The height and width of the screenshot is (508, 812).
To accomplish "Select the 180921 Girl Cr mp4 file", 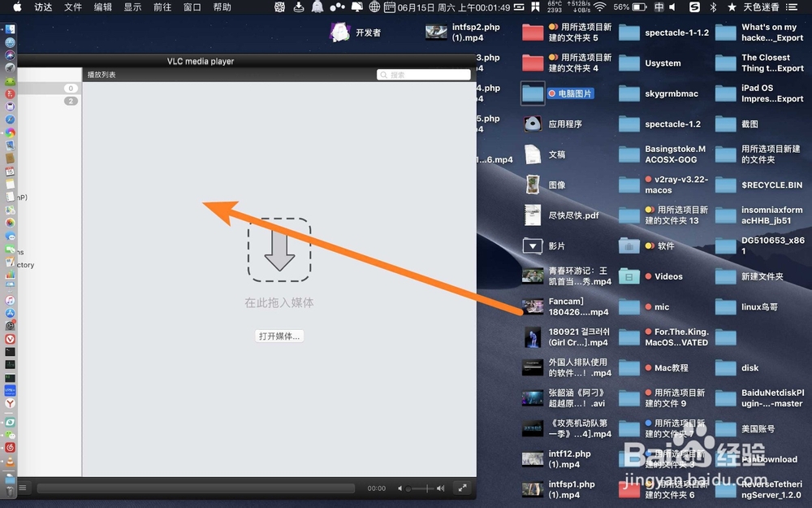I will [566, 337].
